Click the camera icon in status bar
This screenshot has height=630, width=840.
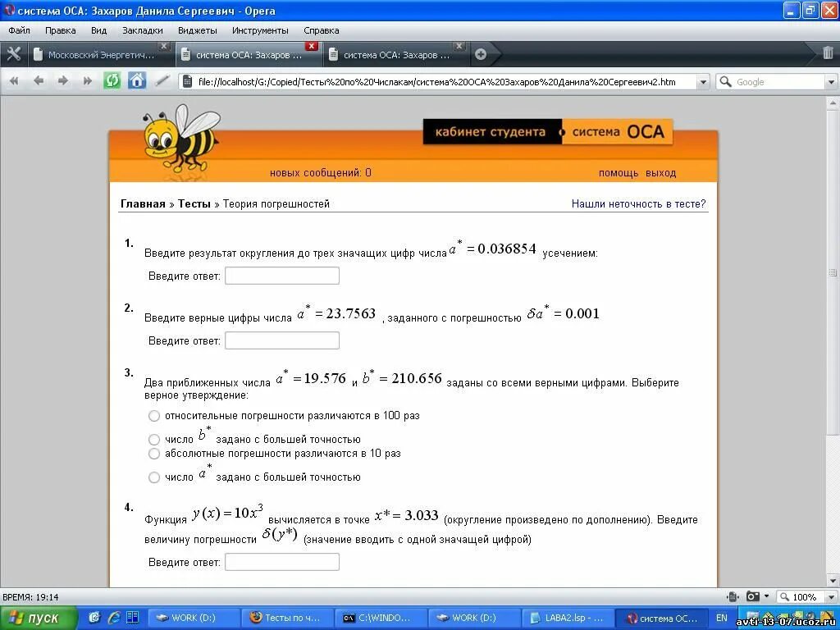[753, 596]
